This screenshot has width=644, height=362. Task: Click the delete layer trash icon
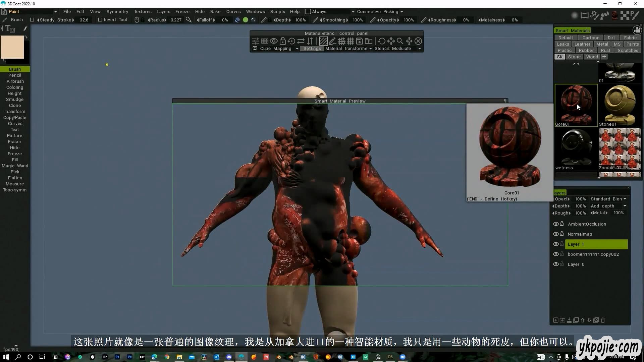pyautogui.click(x=603, y=320)
